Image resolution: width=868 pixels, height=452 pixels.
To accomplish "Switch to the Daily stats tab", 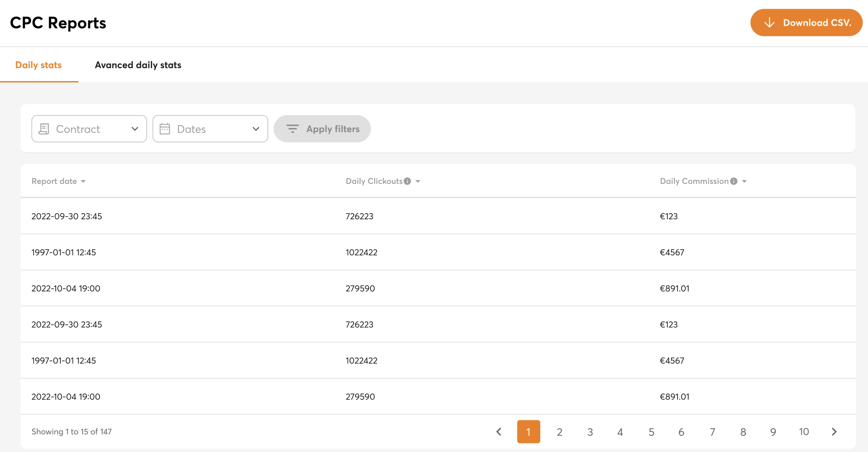I will [x=39, y=65].
